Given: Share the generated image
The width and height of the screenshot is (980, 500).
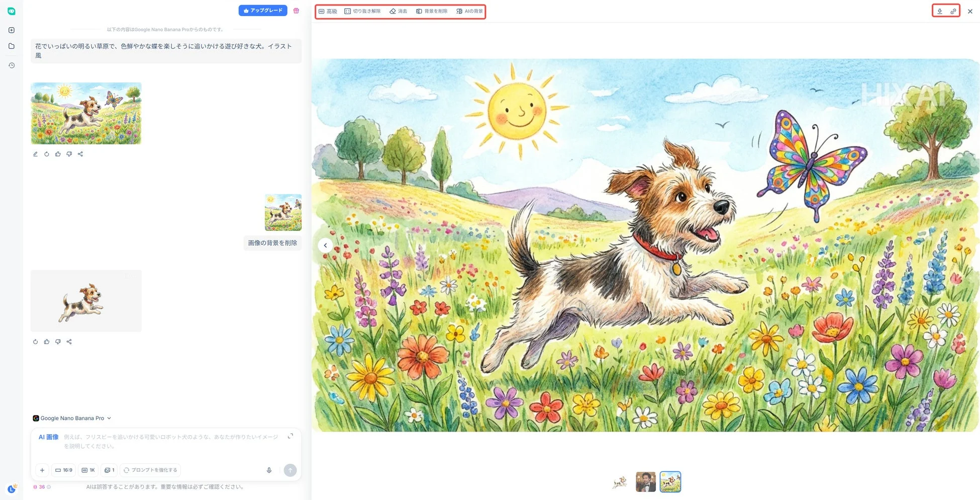Looking at the screenshot, I should 80,154.
